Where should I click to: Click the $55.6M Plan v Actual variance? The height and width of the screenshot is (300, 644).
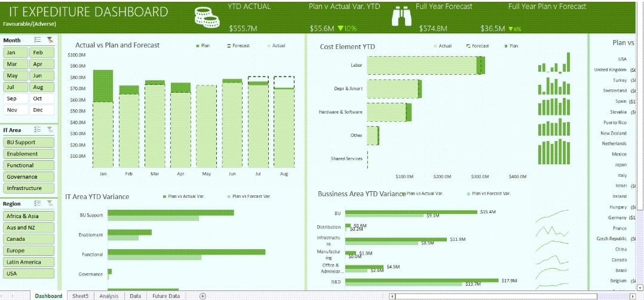point(321,28)
